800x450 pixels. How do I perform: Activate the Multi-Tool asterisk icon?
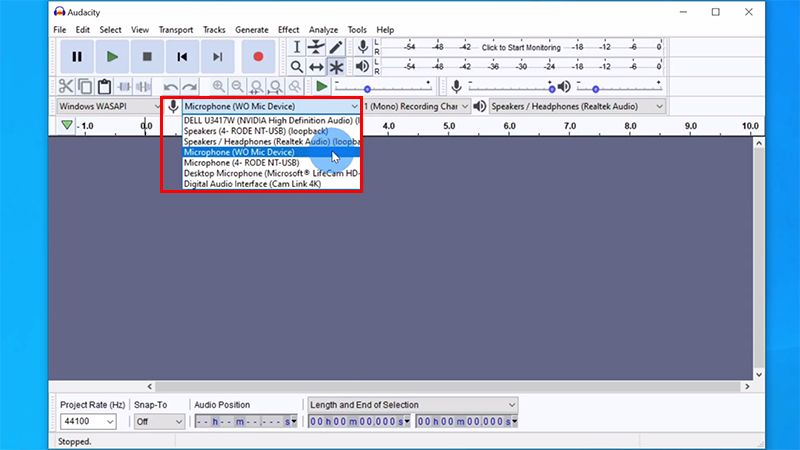(x=336, y=67)
